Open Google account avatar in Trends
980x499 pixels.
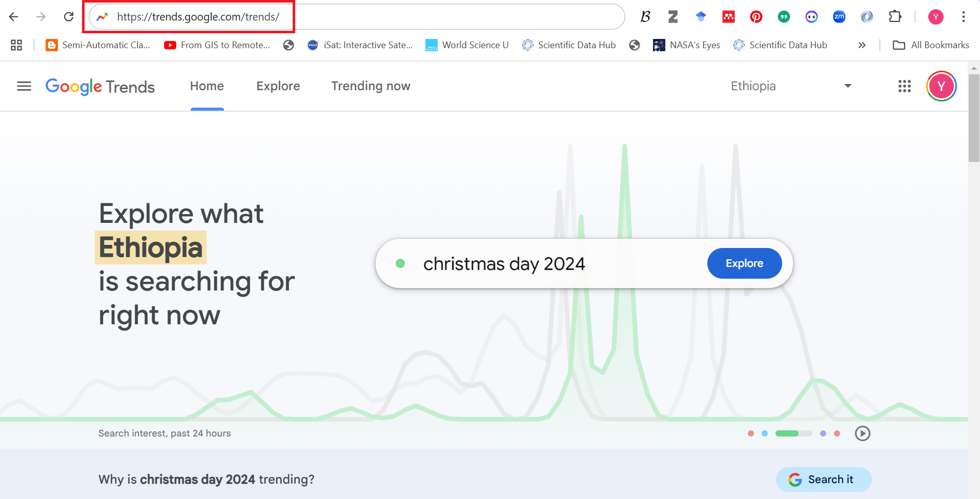[941, 86]
